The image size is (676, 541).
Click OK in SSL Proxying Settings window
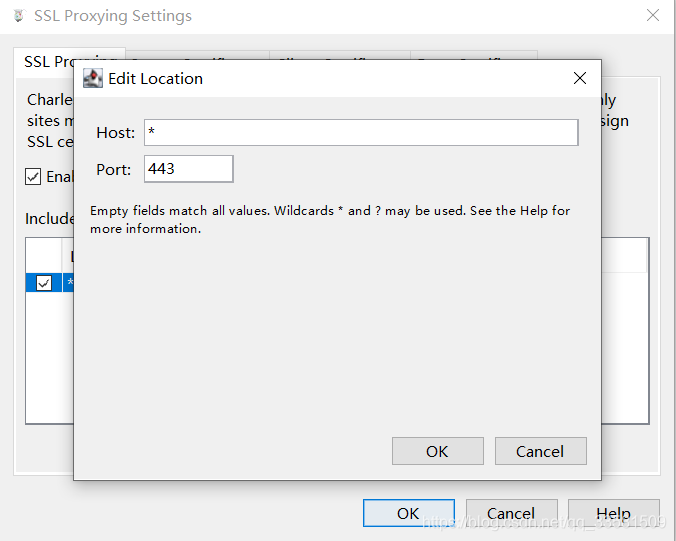point(409,513)
